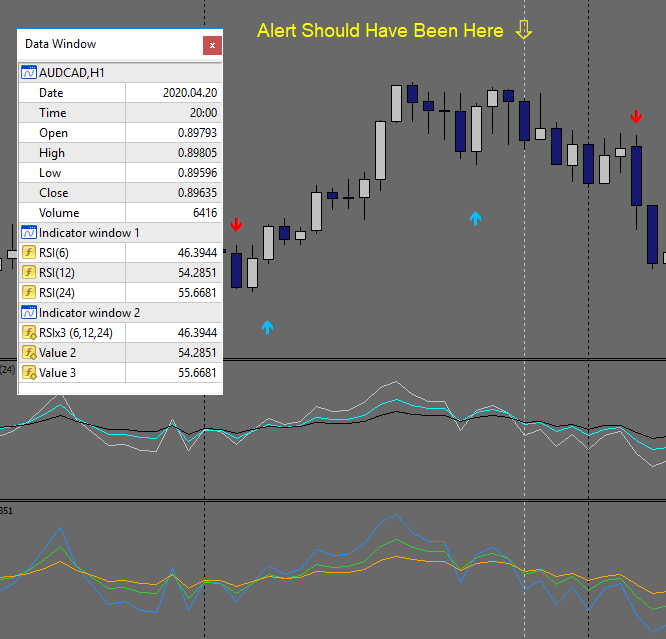Screen dimensions: 666x639
Task: Click the RSI(12) indicator icon
Action: 28,272
